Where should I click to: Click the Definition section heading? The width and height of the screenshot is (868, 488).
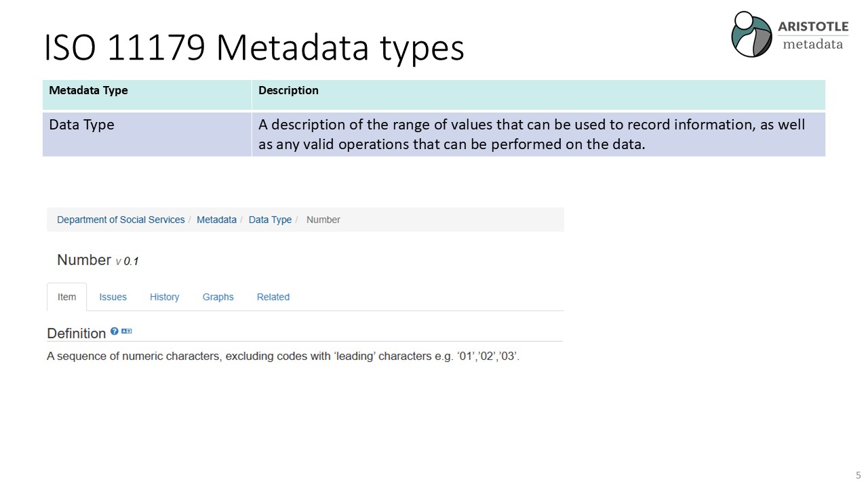click(x=76, y=333)
